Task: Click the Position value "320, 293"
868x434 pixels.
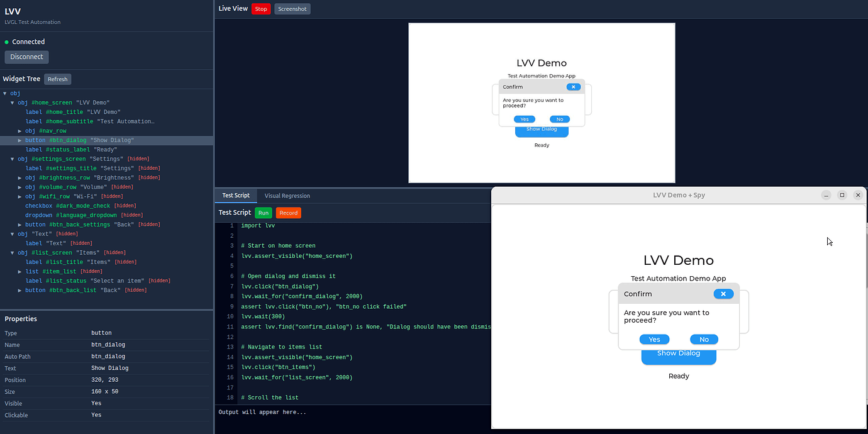Action: pyautogui.click(x=104, y=380)
